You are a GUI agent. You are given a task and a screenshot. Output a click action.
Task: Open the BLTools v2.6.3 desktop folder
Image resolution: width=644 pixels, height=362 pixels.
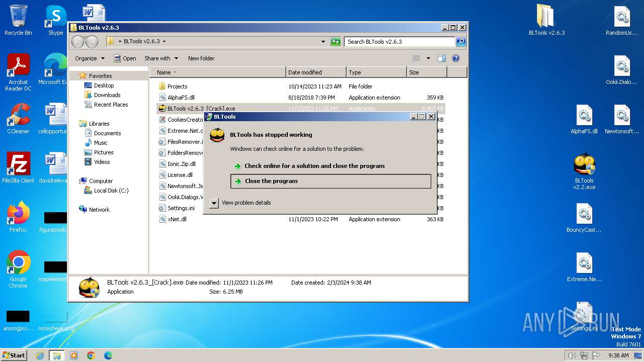(546, 20)
